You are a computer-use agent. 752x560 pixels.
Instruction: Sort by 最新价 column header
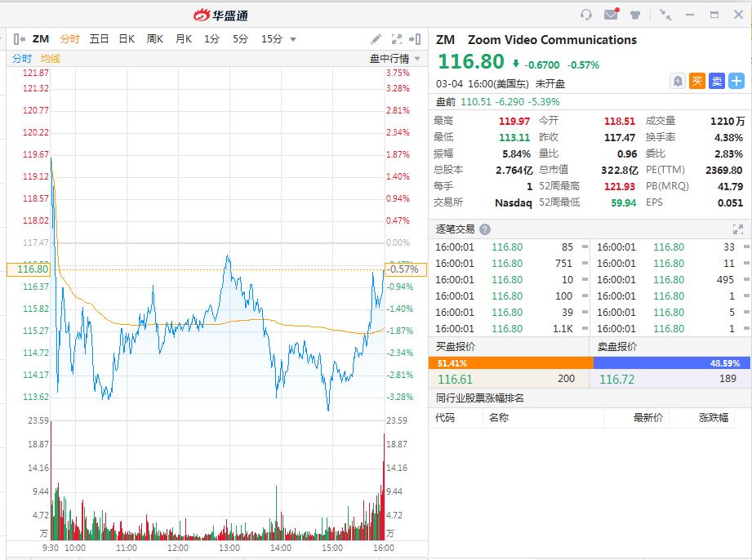click(648, 418)
